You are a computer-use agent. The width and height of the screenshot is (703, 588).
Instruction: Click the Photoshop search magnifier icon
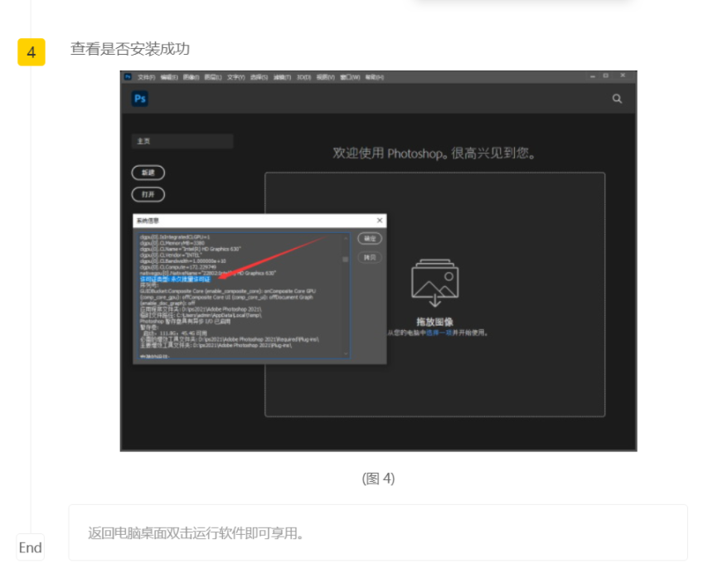point(617,99)
